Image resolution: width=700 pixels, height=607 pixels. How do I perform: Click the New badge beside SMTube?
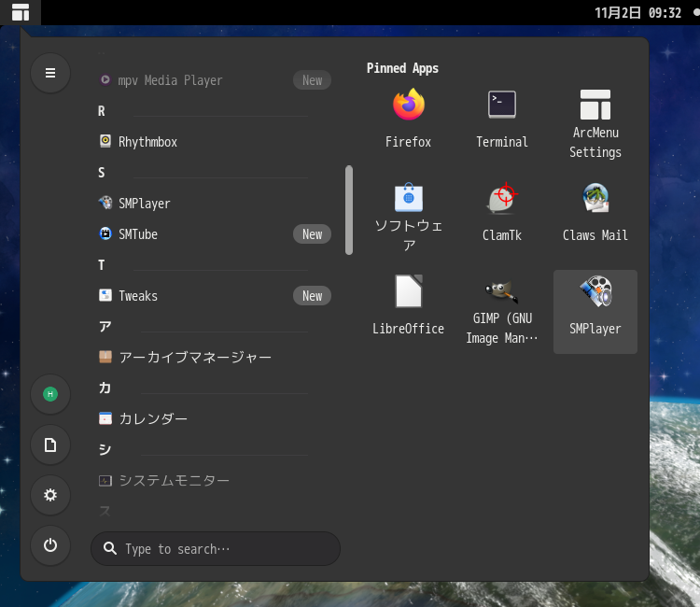pyautogui.click(x=312, y=234)
